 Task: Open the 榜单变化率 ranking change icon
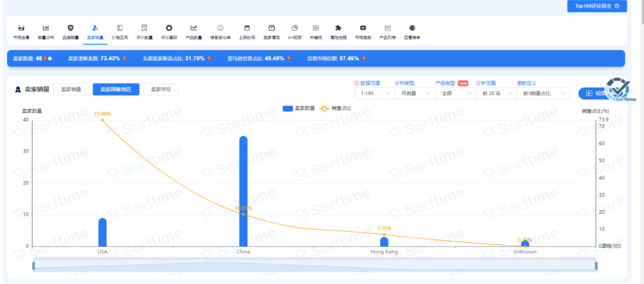click(x=220, y=28)
